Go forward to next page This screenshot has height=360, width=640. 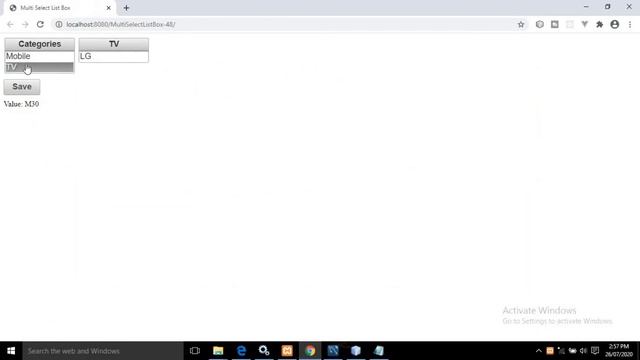click(25, 24)
